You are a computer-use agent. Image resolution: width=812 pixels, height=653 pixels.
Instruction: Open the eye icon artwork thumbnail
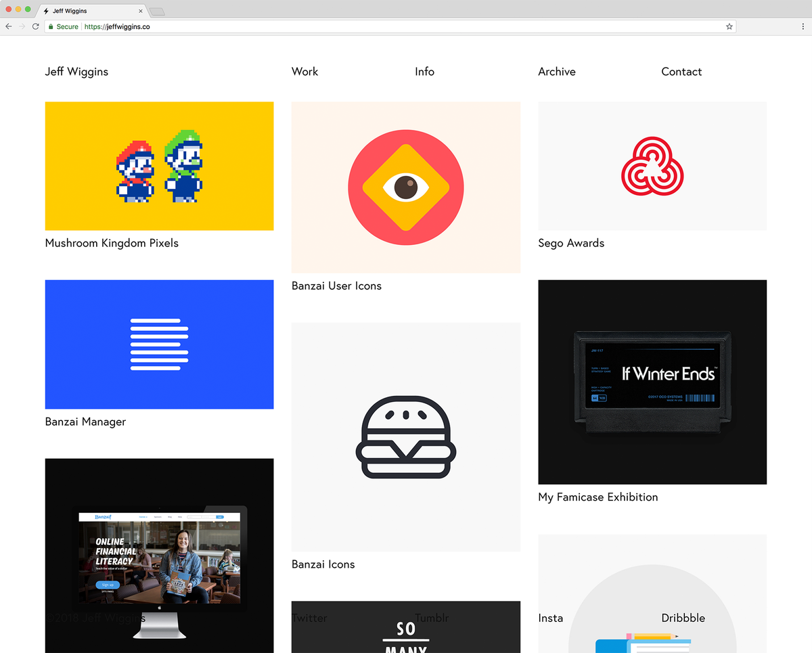pyautogui.click(x=406, y=187)
